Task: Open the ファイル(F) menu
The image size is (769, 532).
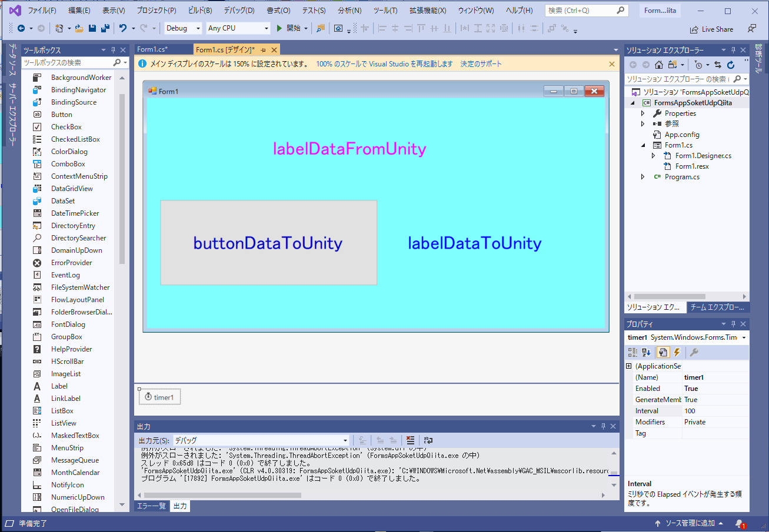Action: tap(42, 11)
